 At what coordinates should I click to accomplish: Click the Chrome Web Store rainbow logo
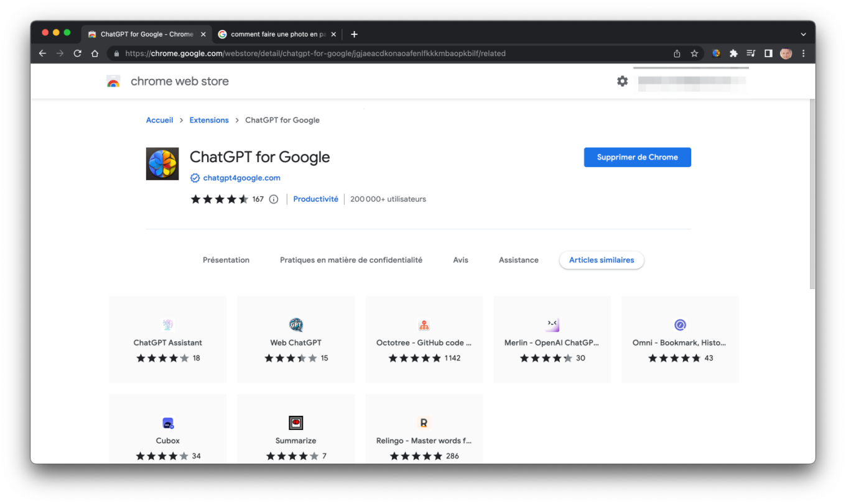[113, 81]
